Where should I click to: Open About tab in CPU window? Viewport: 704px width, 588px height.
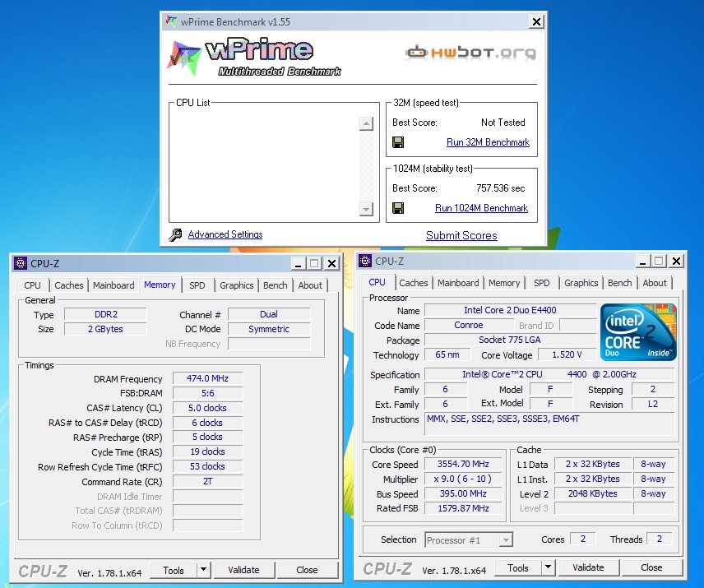654,283
